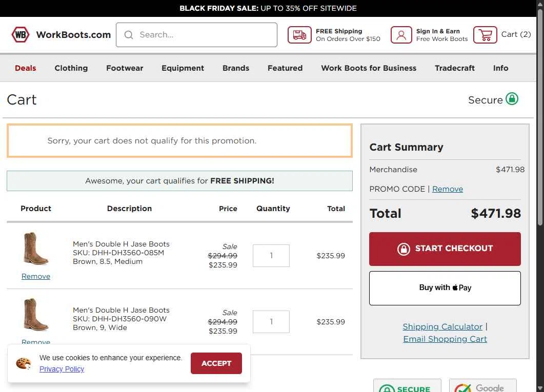
Task: Click 'Sorry, your cart does not qualify' message
Action: [152, 141]
